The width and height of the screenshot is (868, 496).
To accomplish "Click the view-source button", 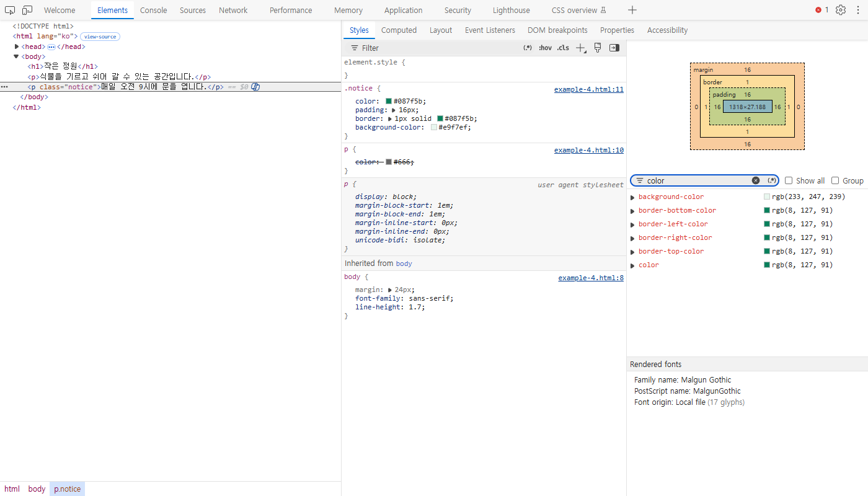I will click(x=100, y=37).
